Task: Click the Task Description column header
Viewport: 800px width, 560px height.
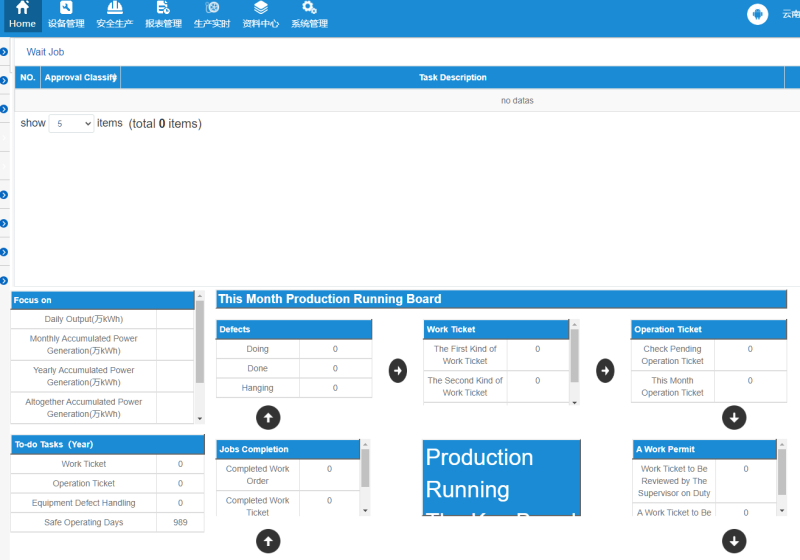Action: pyautogui.click(x=452, y=77)
